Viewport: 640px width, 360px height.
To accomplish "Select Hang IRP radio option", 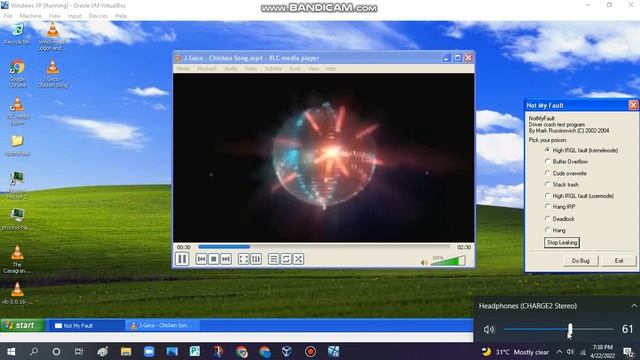I will [x=560, y=207].
